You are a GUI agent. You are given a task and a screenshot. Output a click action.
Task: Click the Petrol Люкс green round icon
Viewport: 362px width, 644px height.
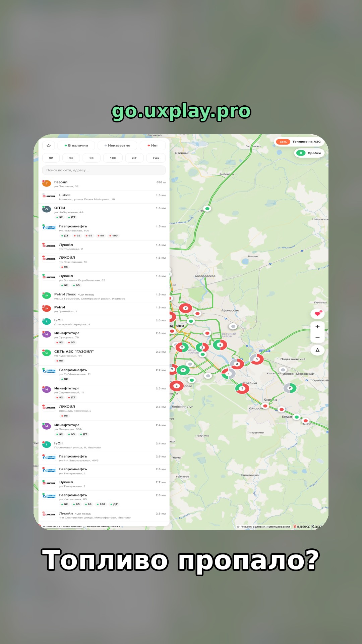tap(47, 296)
